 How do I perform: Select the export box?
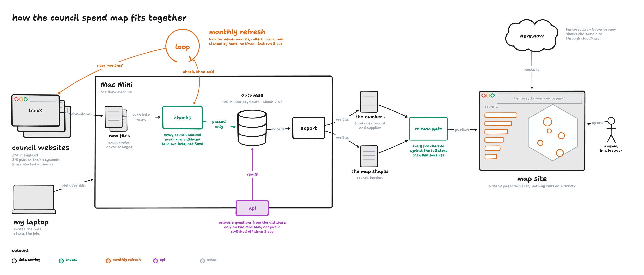pyautogui.click(x=309, y=128)
